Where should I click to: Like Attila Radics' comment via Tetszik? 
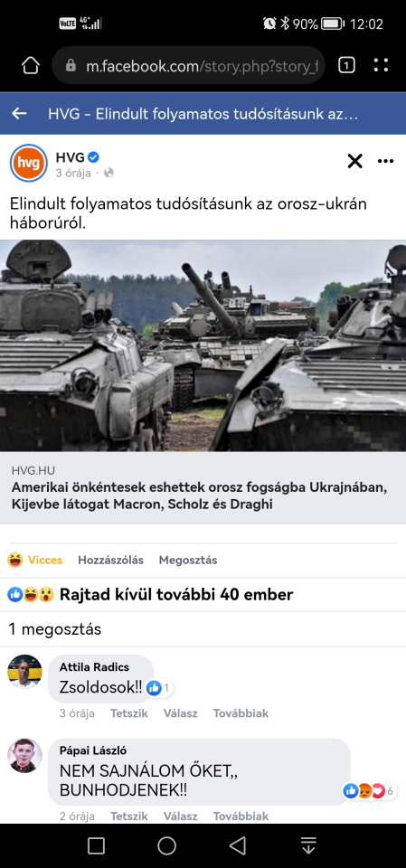129,713
